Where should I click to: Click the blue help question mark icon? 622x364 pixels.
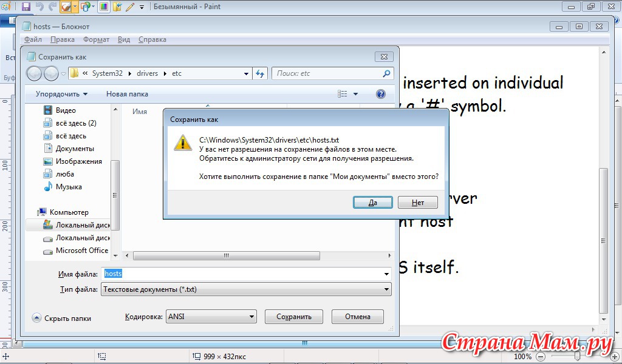(x=380, y=94)
